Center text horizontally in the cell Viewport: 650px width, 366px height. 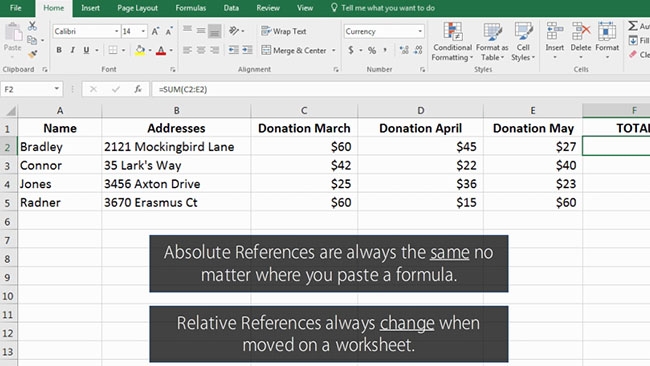click(x=201, y=50)
